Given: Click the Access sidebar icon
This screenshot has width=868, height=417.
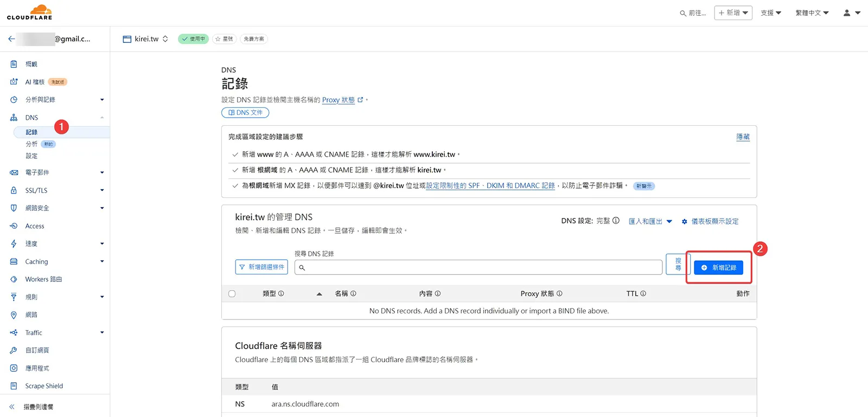Looking at the screenshot, I should [x=14, y=226].
